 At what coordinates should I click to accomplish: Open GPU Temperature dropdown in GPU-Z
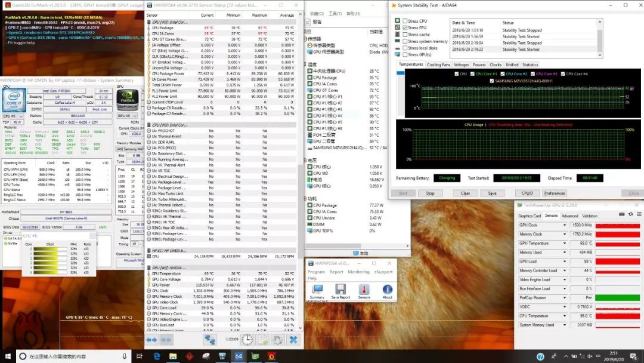click(564, 244)
